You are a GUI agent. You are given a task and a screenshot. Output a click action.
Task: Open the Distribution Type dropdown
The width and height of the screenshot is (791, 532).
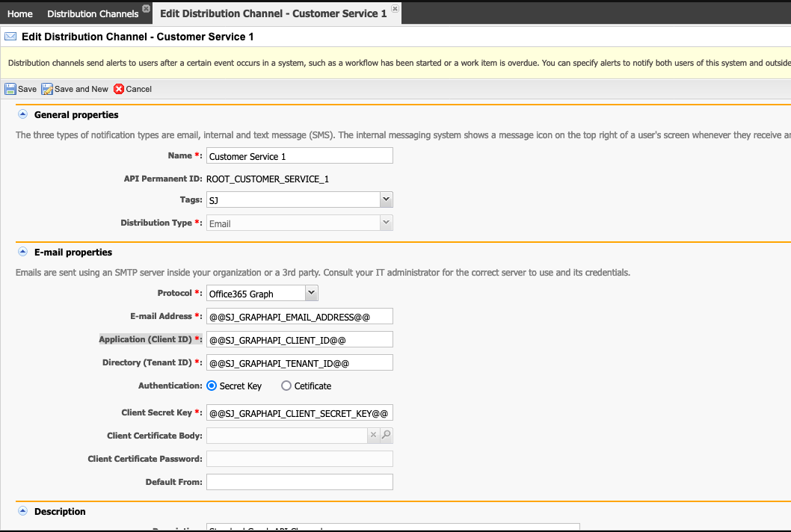[x=386, y=223]
